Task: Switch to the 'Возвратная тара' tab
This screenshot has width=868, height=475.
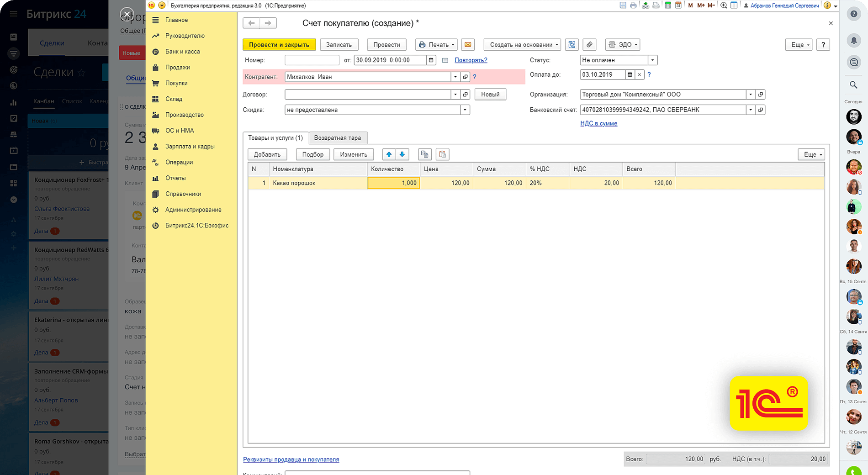Action: click(x=337, y=138)
